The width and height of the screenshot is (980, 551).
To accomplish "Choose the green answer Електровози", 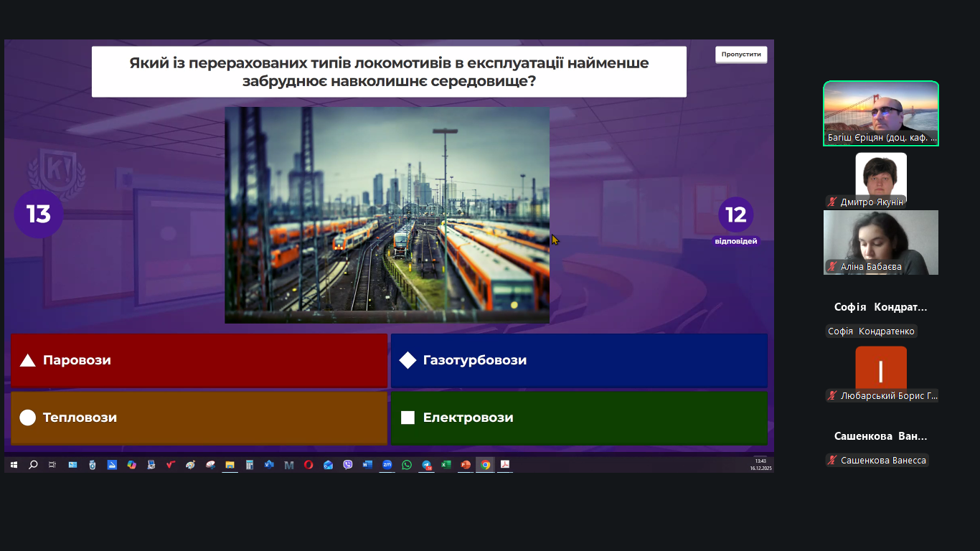I will (579, 418).
